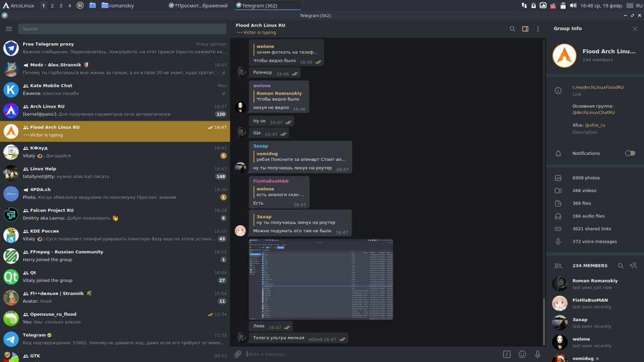Open the bot commands slash icon
Screen dimensions: 644x362
click(507, 354)
